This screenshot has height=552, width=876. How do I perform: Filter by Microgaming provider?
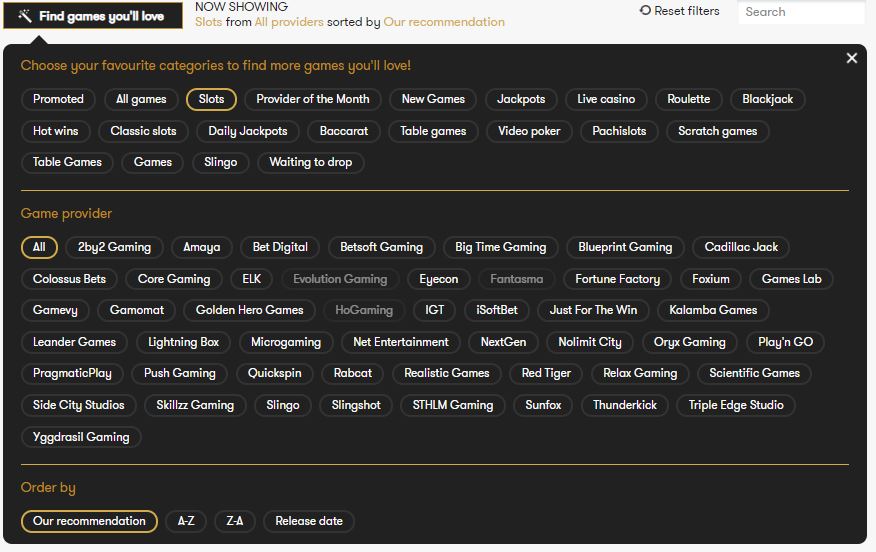click(x=286, y=342)
